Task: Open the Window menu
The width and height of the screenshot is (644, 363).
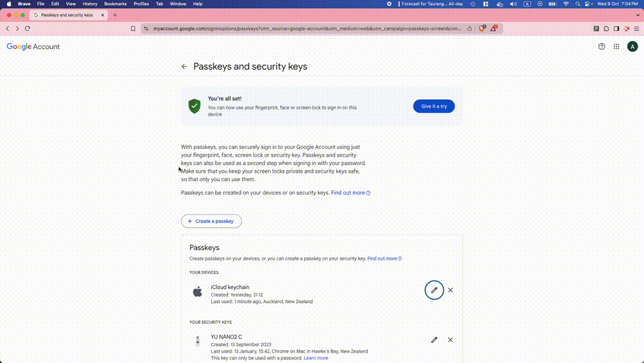Action: [178, 4]
